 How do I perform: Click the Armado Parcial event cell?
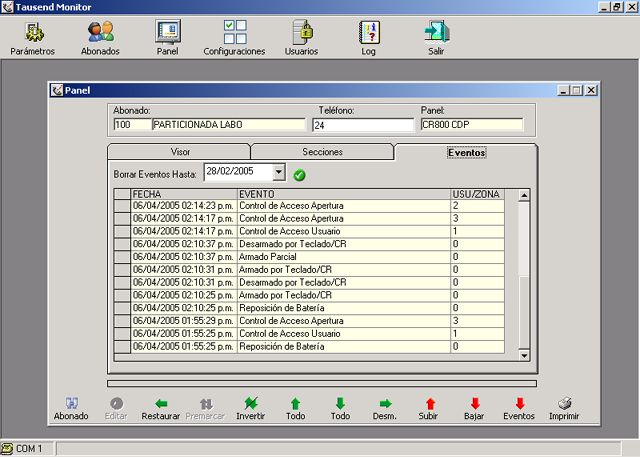(x=344, y=257)
